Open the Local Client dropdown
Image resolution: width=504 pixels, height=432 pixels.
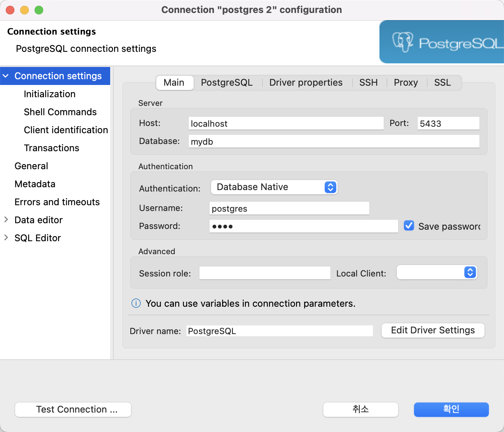pos(437,272)
